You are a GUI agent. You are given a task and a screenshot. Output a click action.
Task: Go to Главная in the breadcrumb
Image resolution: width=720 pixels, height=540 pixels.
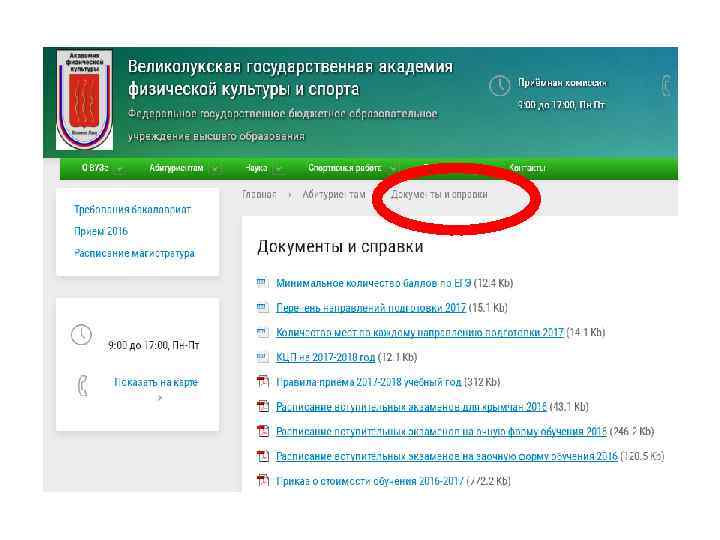(x=259, y=195)
